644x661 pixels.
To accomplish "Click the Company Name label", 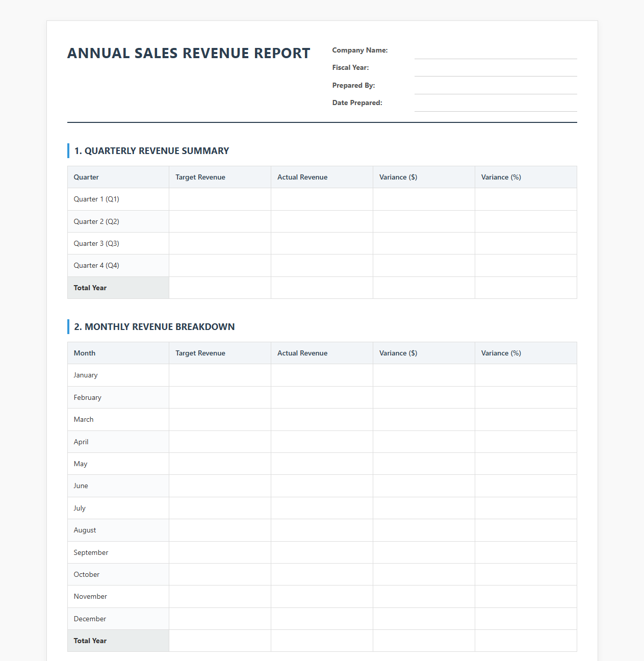I will click(360, 50).
